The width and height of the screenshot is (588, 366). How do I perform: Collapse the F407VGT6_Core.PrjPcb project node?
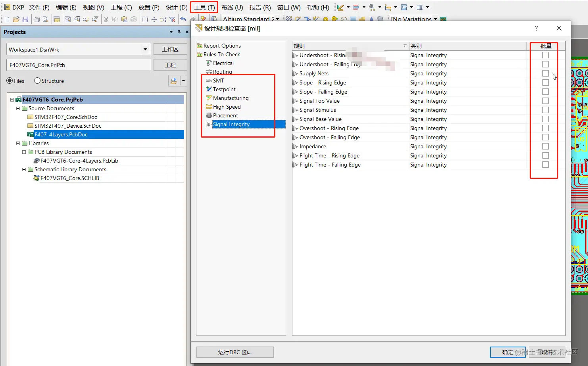12,100
